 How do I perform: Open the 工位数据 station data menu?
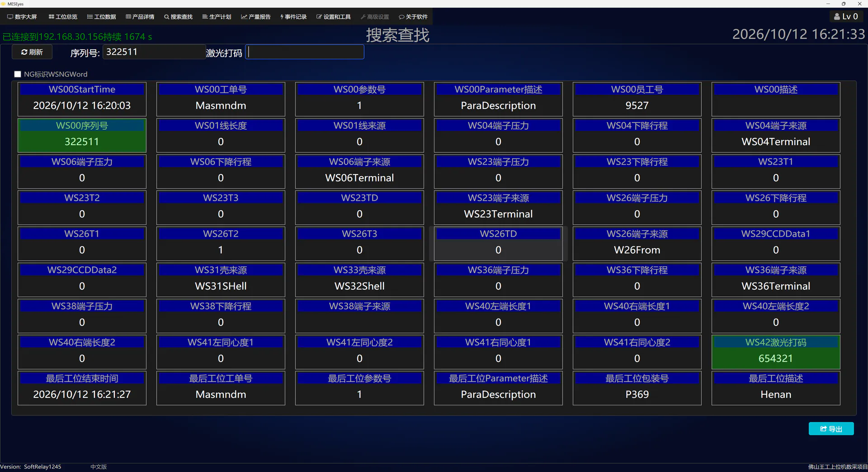click(x=101, y=17)
